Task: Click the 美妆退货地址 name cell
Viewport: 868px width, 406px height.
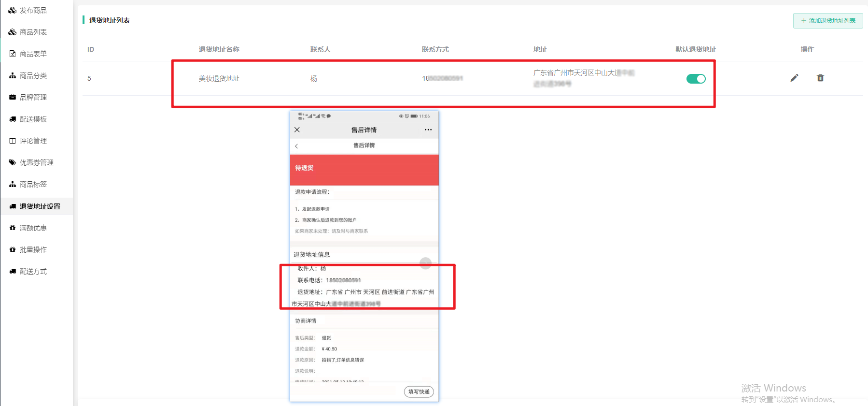Action: [x=219, y=78]
